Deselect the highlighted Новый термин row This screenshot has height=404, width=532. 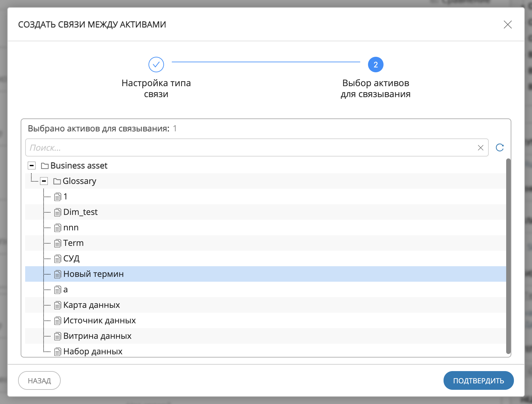click(x=265, y=274)
